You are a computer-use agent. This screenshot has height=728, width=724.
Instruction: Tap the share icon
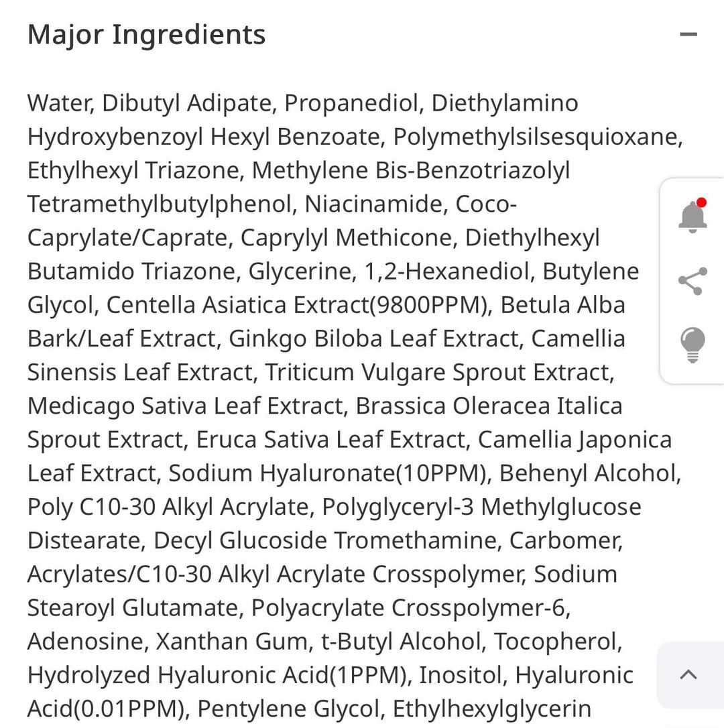(692, 282)
